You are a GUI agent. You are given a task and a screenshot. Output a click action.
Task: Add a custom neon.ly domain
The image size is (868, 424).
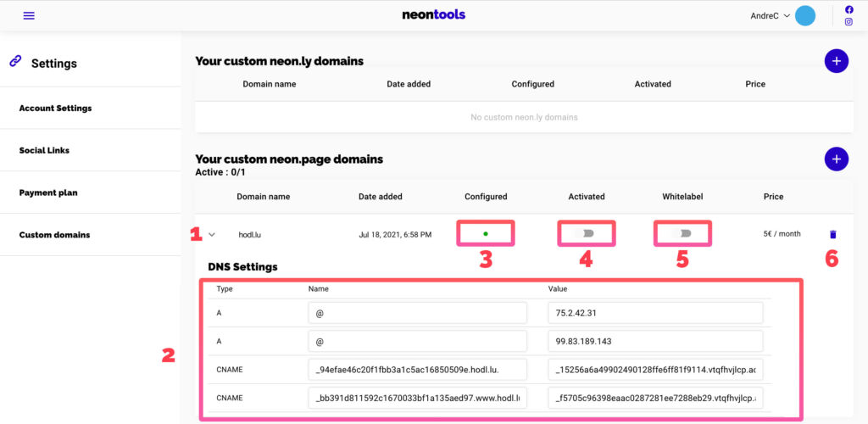(837, 61)
